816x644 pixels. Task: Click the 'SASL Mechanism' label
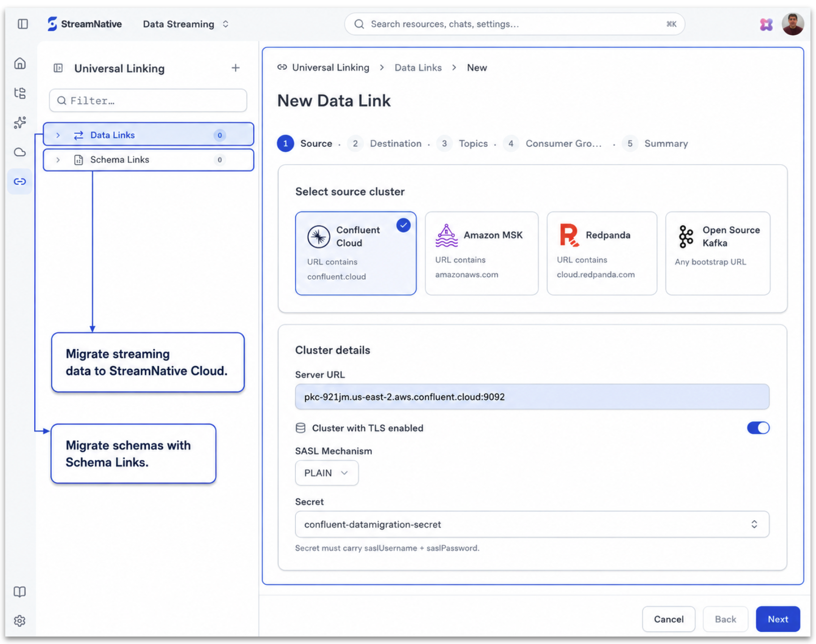coord(334,451)
